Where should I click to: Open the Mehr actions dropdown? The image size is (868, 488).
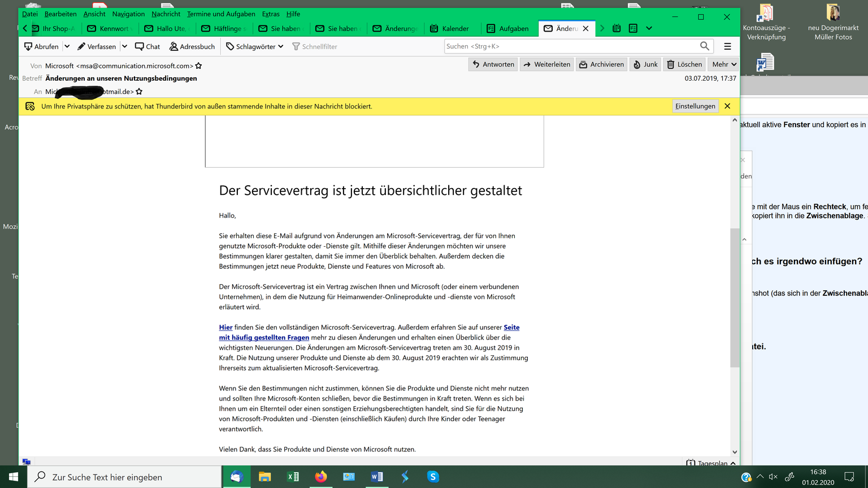(x=724, y=64)
